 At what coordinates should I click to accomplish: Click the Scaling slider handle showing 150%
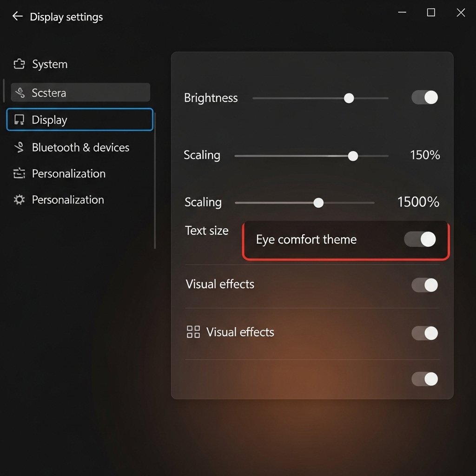(x=353, y=156)
